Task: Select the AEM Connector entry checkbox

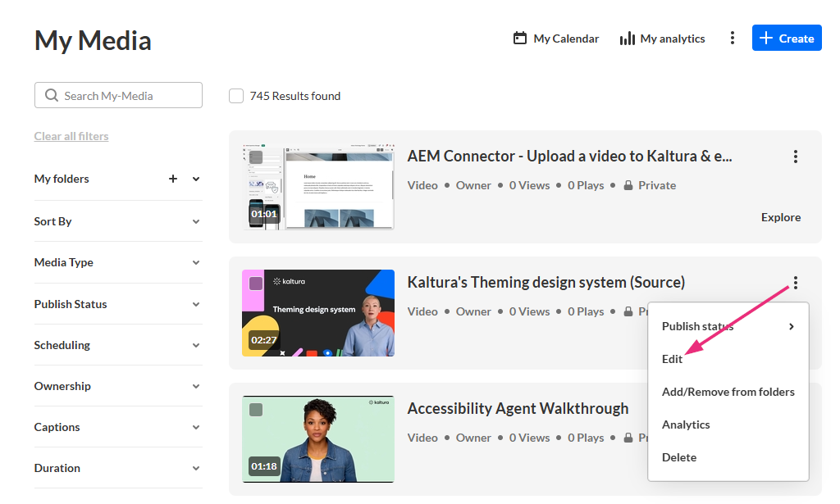Action: tap(256, 157)
